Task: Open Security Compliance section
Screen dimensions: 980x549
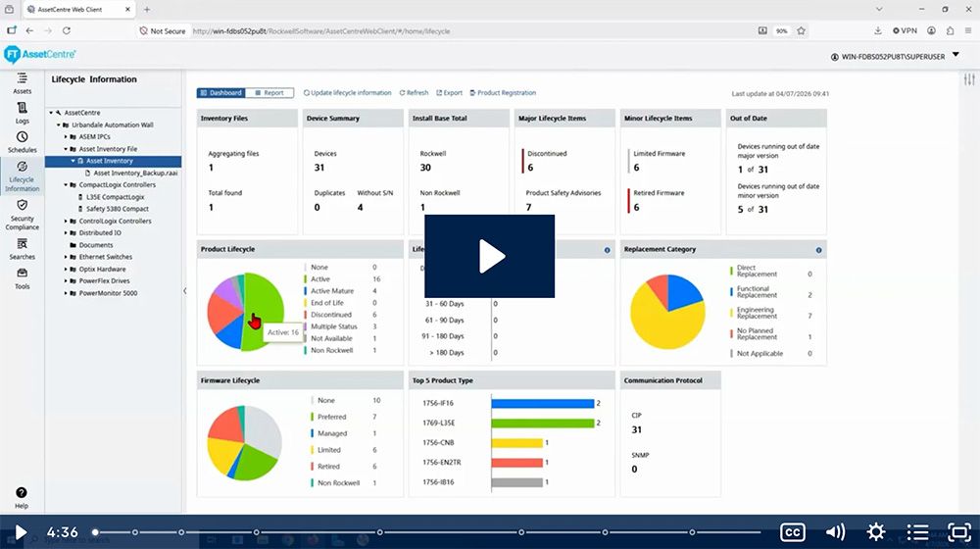Action: coord(22,215)
